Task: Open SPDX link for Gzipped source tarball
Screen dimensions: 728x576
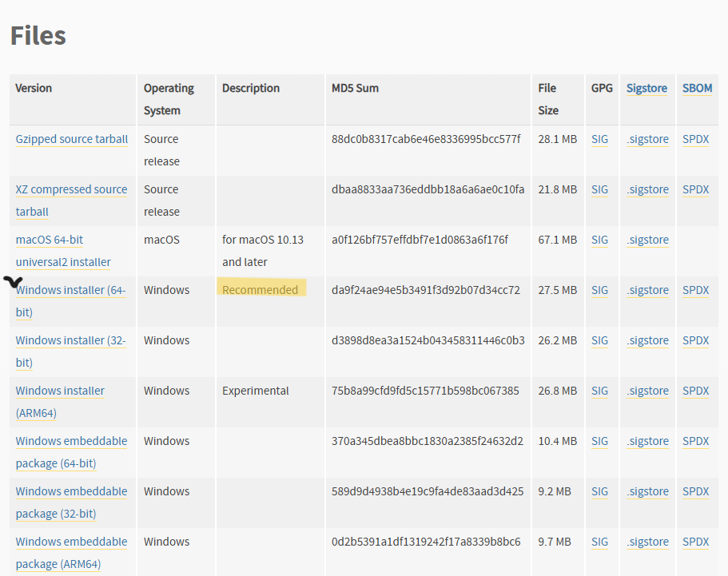Action: [x=695, y=139]
